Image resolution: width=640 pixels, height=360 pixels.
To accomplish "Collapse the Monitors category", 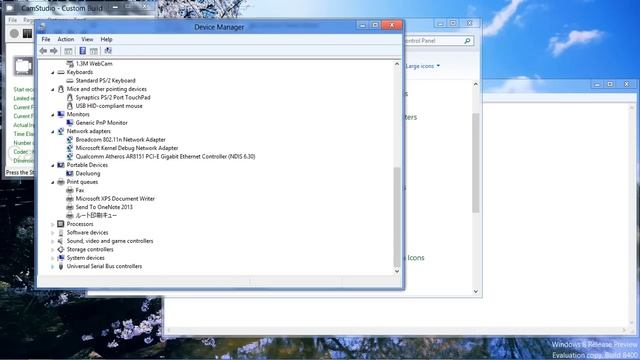I will click(x=53, y=115).
